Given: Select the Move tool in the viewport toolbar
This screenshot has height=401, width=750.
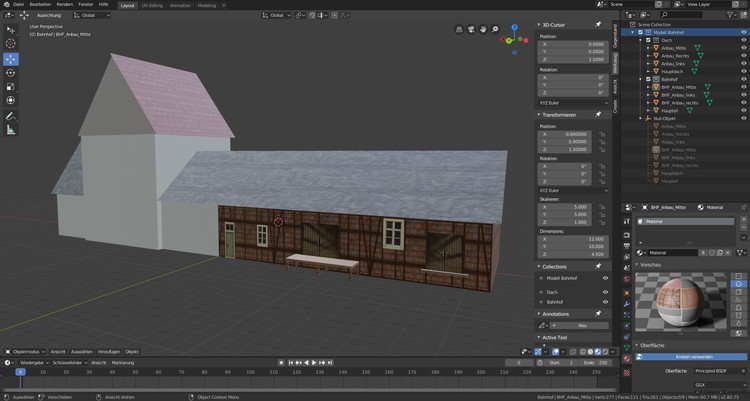Looking at the screenshot, I should click(11, 58).
